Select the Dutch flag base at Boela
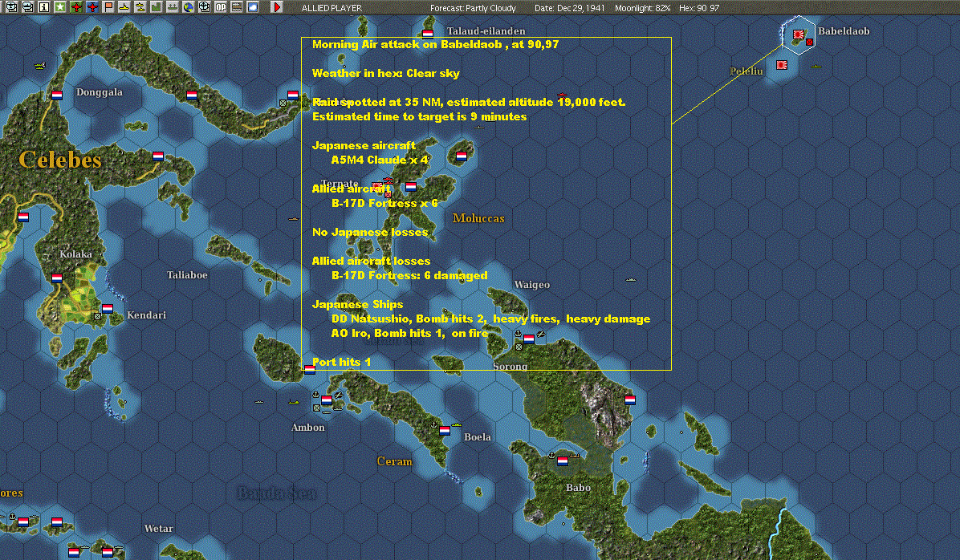This screenshot has width=960, height=560. (x=445, y=430)
